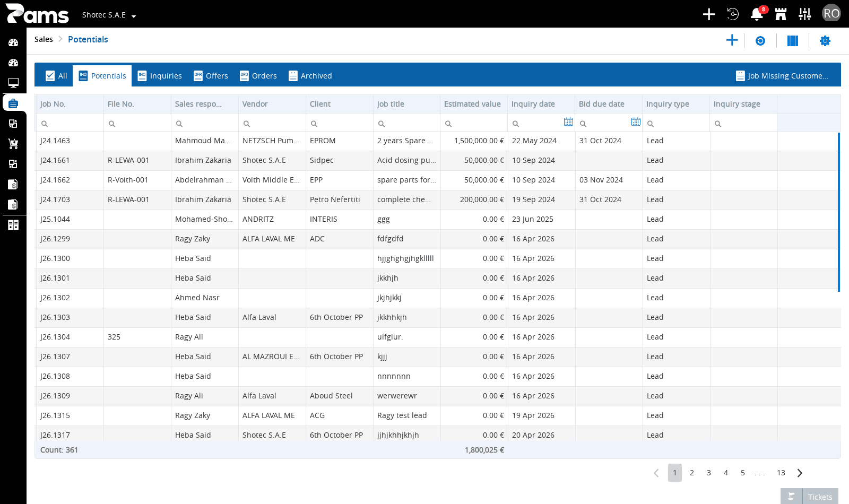This screenshot has width=849, height=504.
Task: Open the history clock icon in top bar
Action: click(733, 14)
